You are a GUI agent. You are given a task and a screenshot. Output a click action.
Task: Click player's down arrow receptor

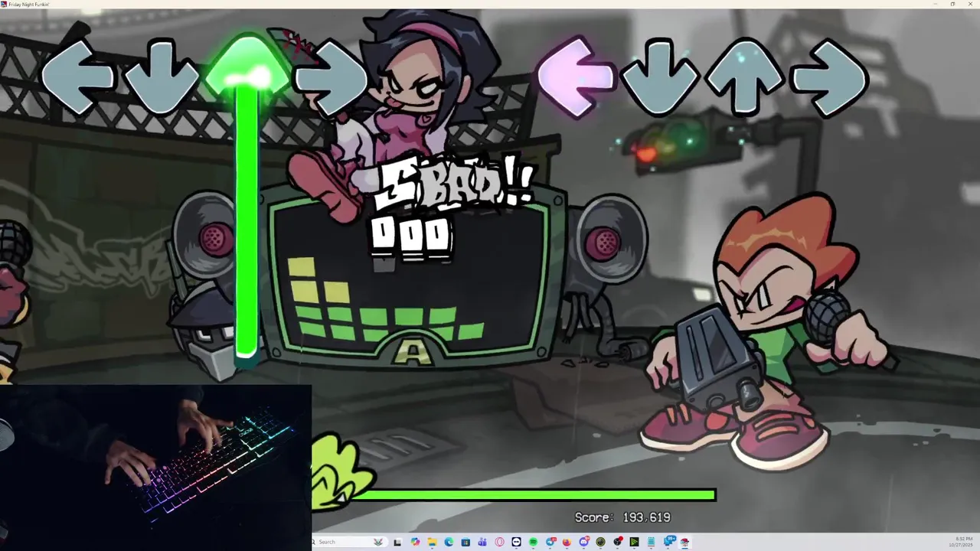(660, 77)
